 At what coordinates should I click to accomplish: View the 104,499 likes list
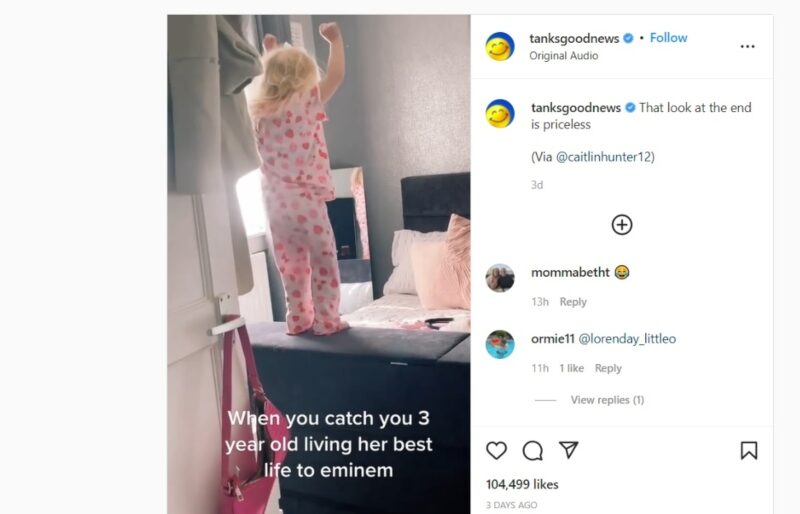(x=522, y=484)
